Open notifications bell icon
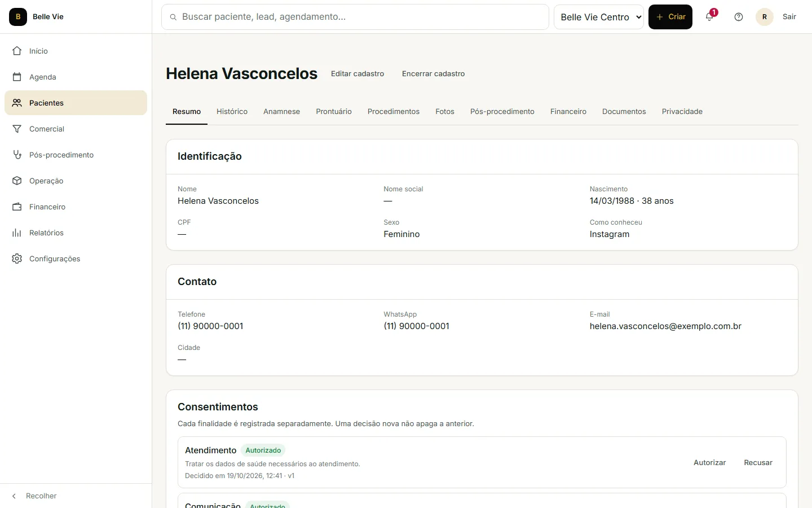The height and width of the screenshot is (508, 812). click(709, 17)
